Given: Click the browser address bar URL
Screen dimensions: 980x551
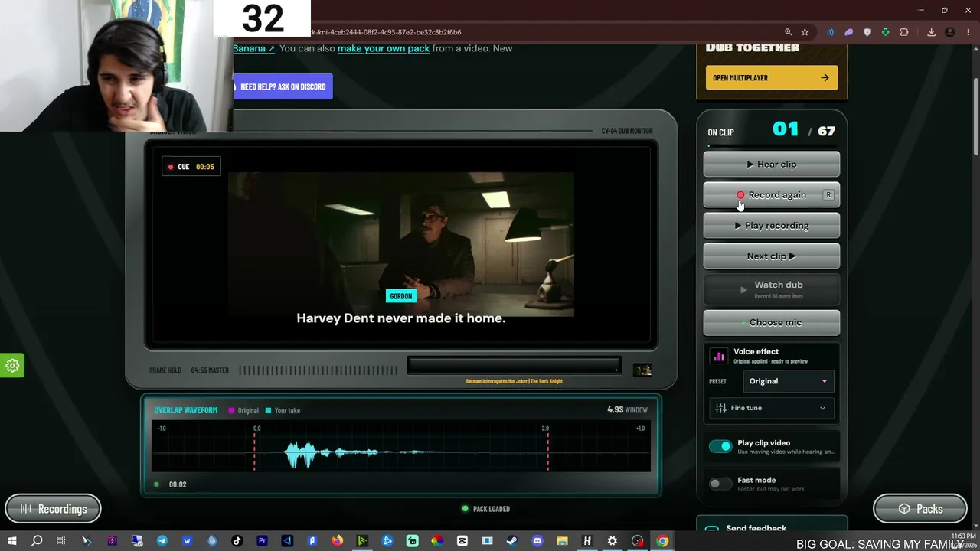Looking at the screenshot, I should click(387, 32).
